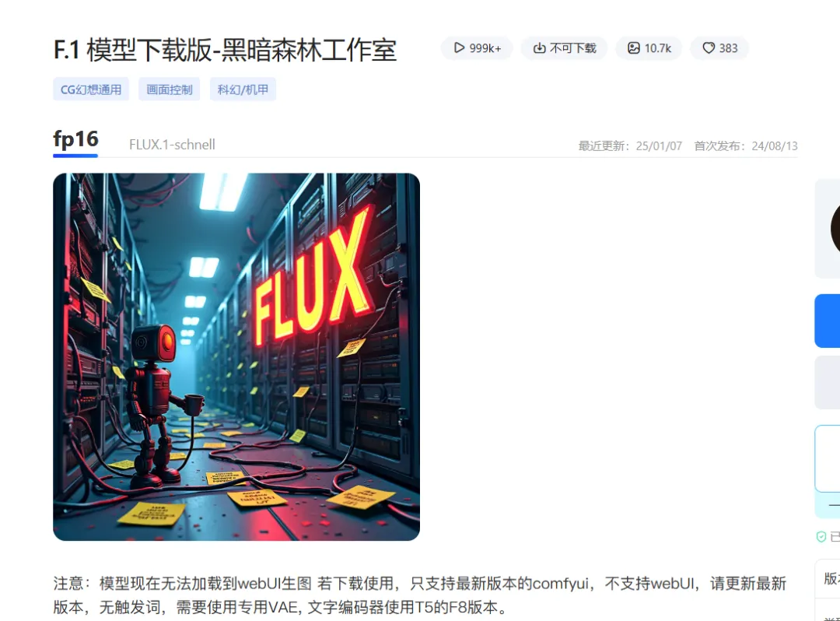Select the CG幻想通用 tag

coord(91,89)
